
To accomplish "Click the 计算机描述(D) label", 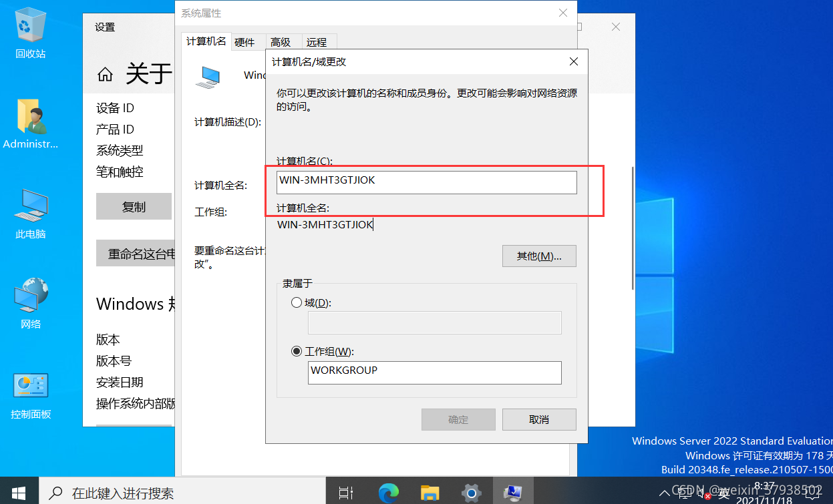I will pos(227,122).
